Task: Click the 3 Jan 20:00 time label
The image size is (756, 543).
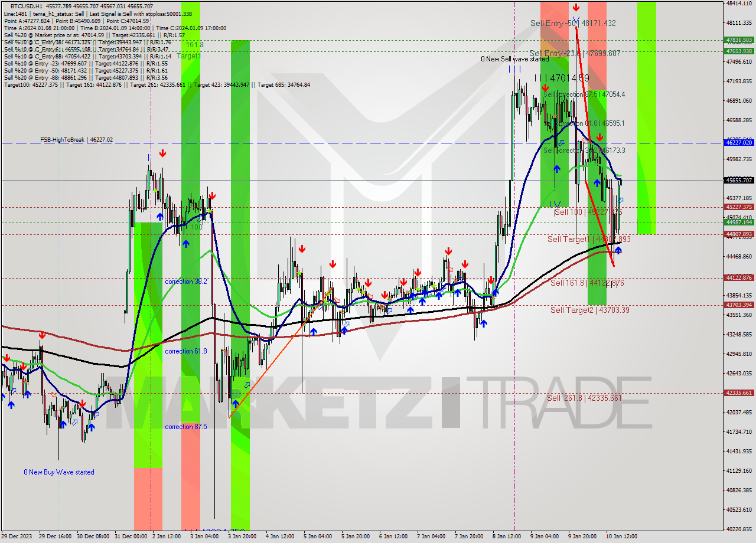Action: [x=242, y=537]
